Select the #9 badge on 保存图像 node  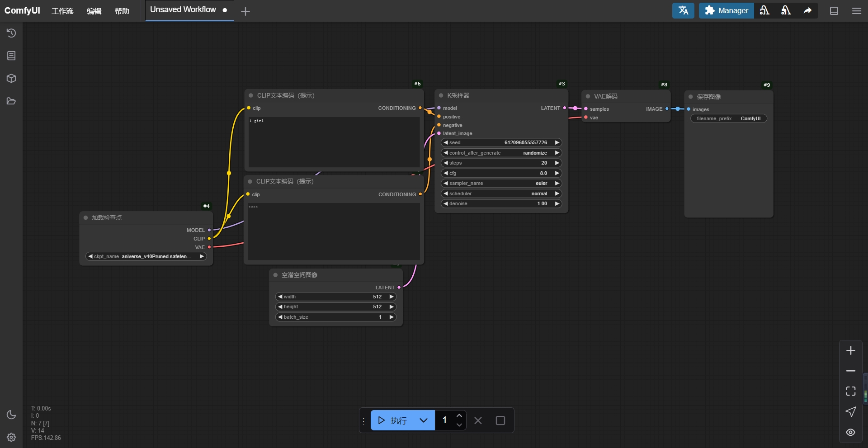click(x=767, y=85)
